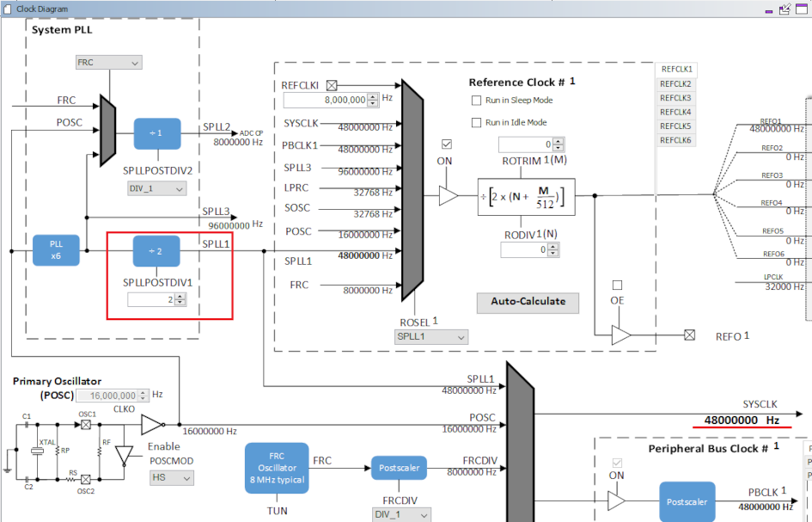Click the Auto-Calculate button
This screenshot has height=522, width=812.
528,302
